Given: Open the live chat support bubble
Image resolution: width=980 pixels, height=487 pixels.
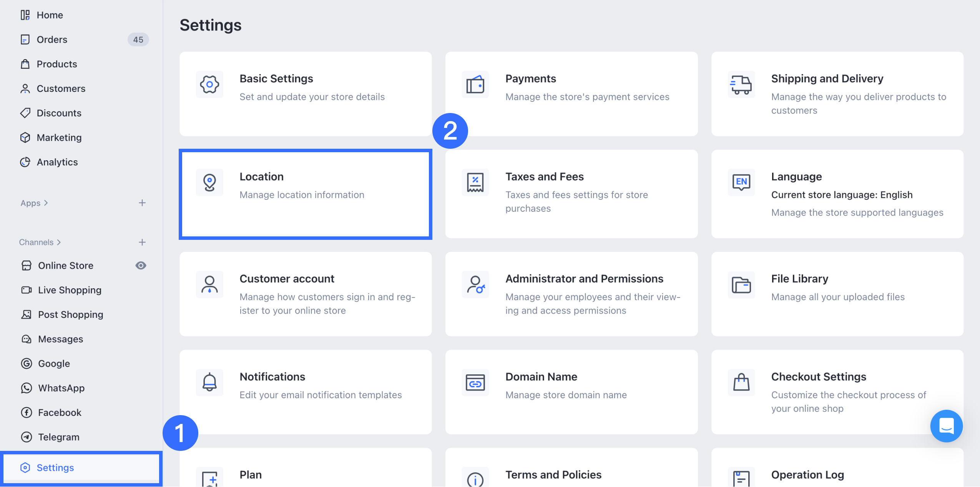Looking at the screenshot, I should [947, 426].
